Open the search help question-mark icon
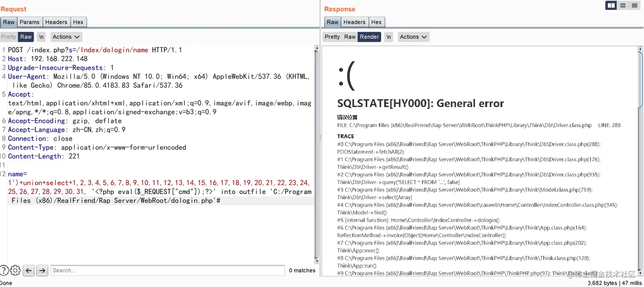 [x=3, y=270]
